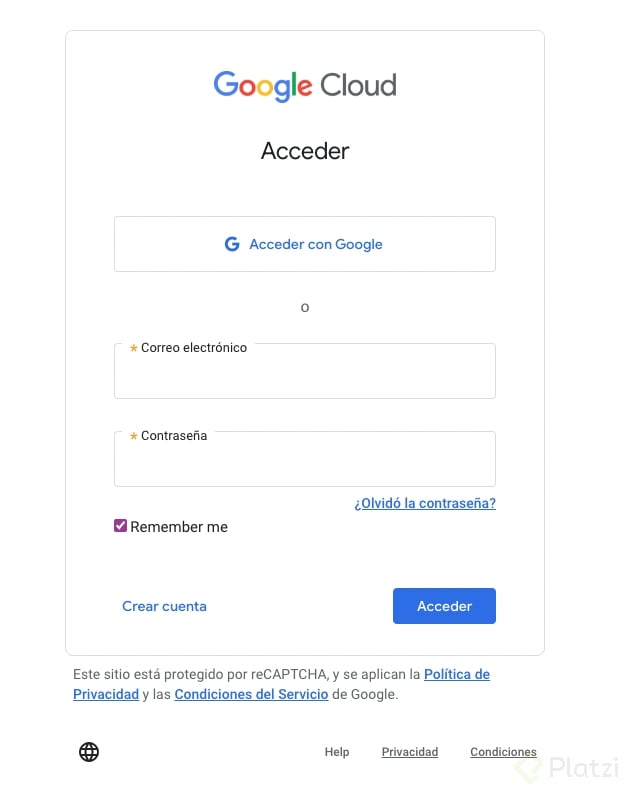625x792 pixels.
Task: Click the Google Cloud logo
Action: click(x=305, y=85)
